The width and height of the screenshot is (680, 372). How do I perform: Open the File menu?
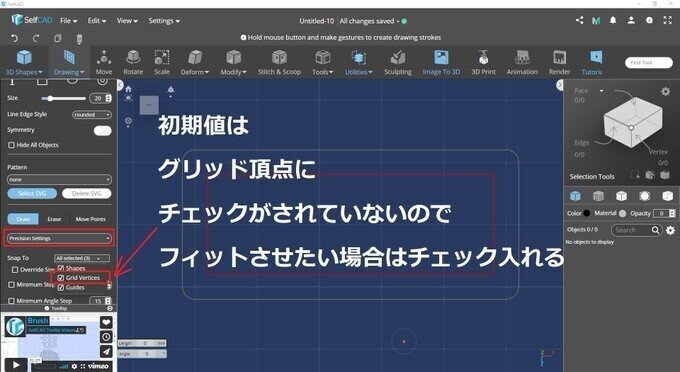point(69,21)
